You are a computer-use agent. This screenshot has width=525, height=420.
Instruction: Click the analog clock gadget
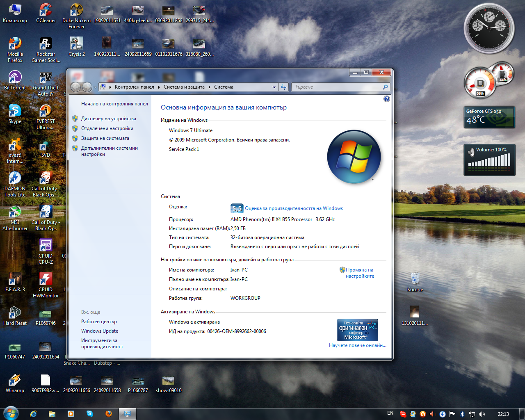click(x=489, y=29)
